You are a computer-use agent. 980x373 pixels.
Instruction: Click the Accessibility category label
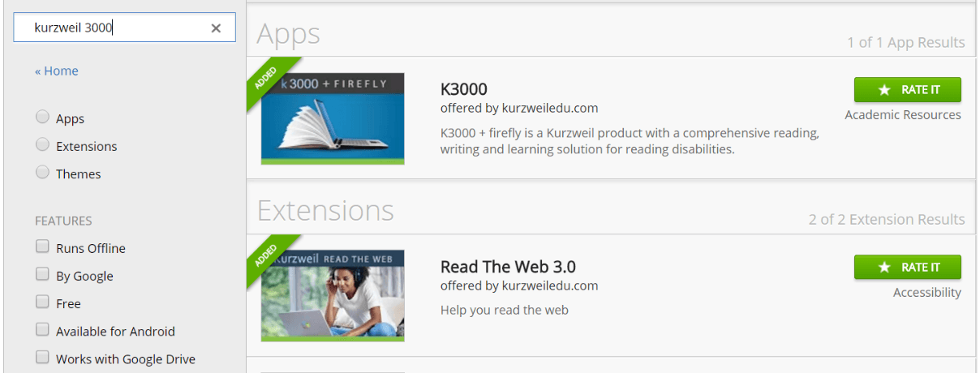[x=926, y=293]
